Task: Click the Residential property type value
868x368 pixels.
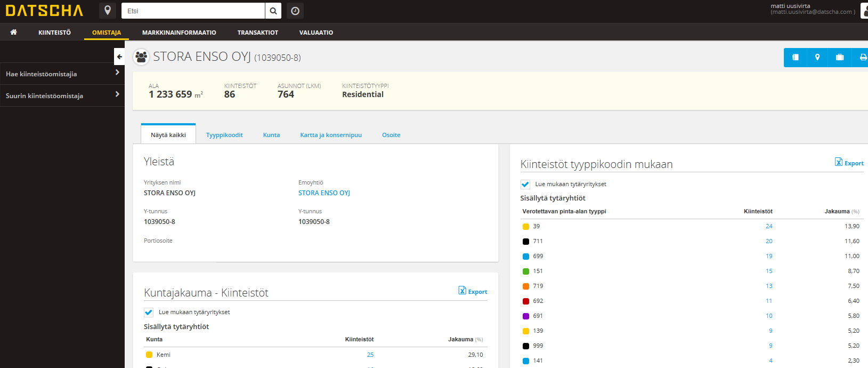Action: [363, 94]
